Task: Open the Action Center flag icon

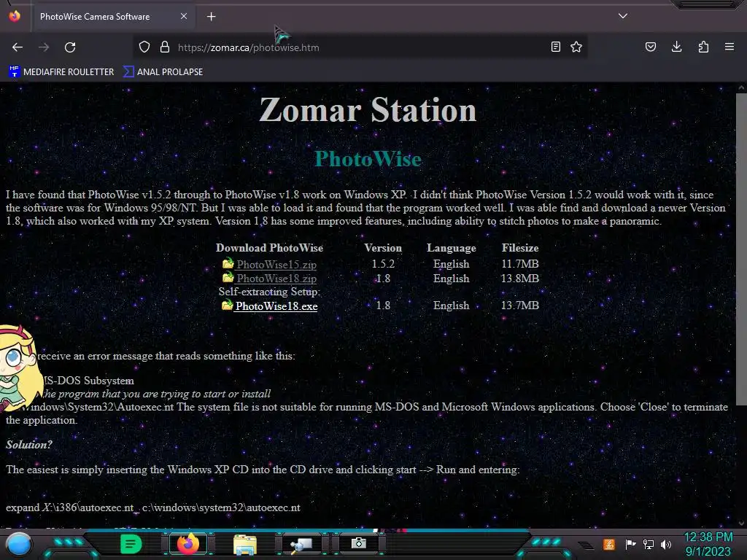Action: tap(630, 544)
